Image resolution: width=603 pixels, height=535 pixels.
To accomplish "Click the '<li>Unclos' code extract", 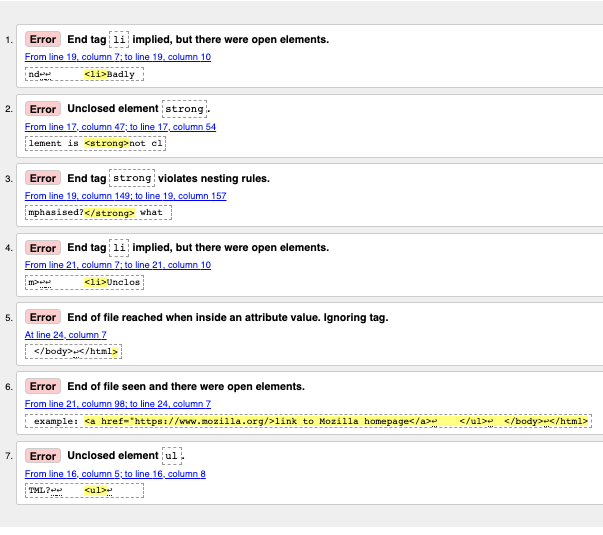I will 112,282.
